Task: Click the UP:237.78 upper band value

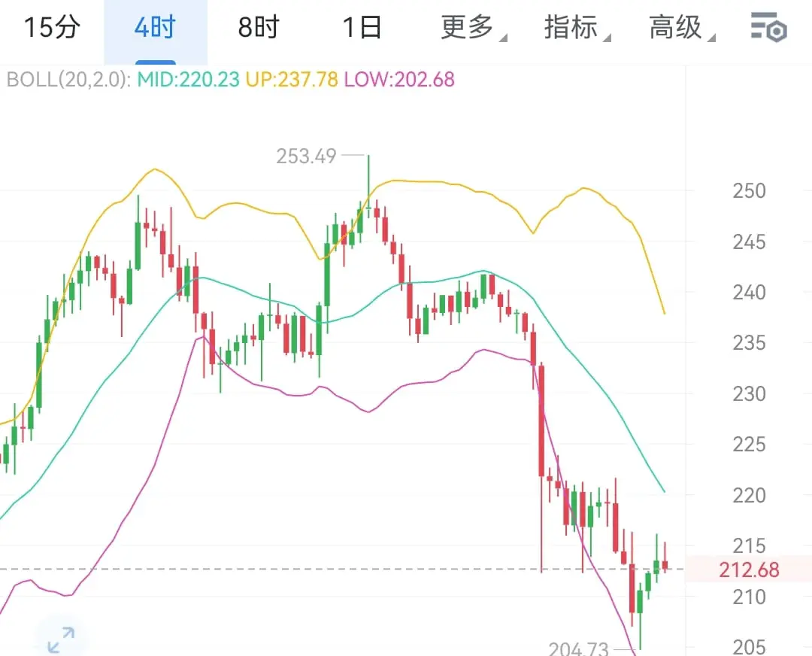Action: point(292,79)
